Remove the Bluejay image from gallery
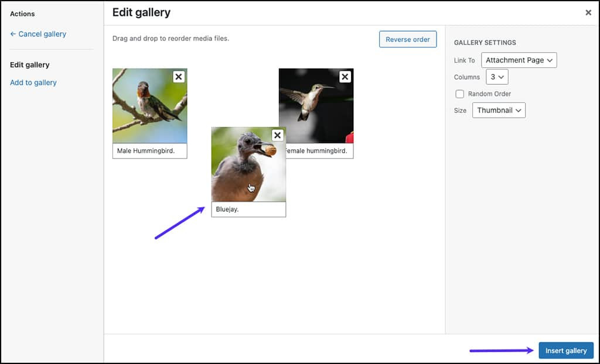 click(x=278, y=135)
